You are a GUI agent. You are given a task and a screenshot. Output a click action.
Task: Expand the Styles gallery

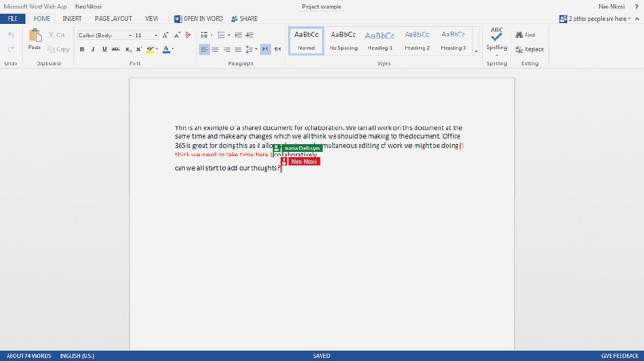pyautogui.click(x=476, y=51)
